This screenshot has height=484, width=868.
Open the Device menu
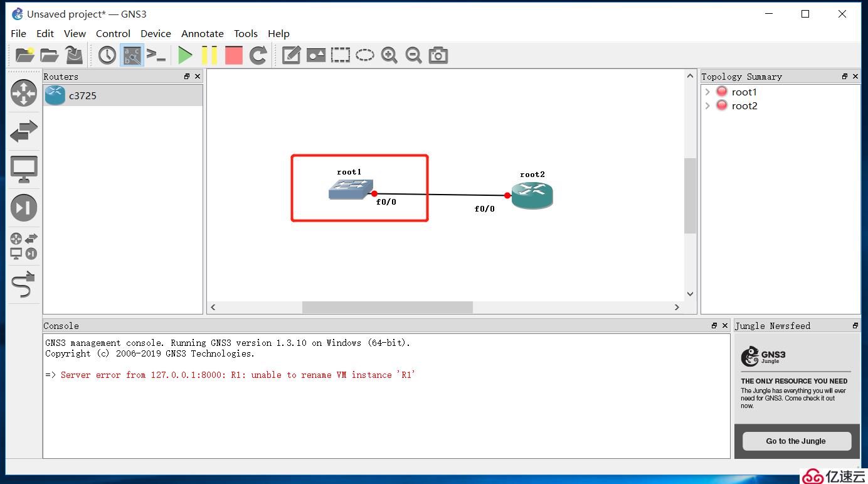coord(156,33)
